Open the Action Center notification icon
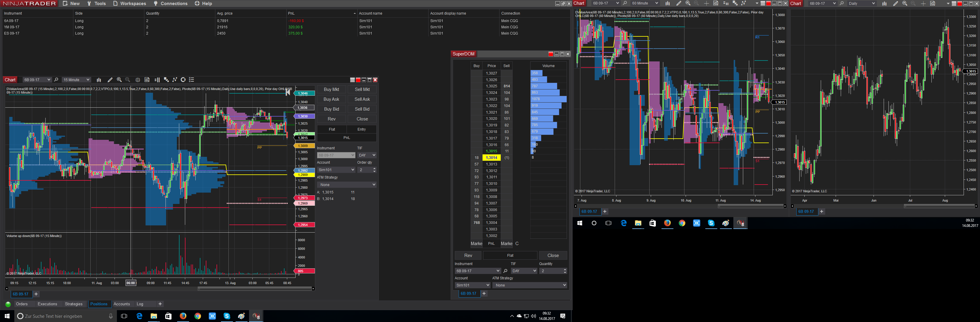Screen dimensions: 980x322 click(563, 316)
